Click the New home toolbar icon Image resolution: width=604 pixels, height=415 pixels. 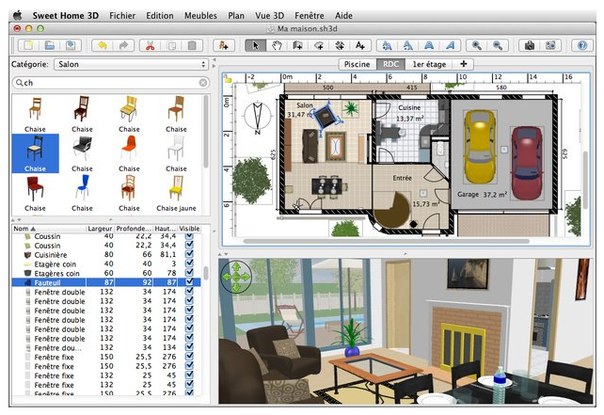pyautogui.click(x=29, y=45)
